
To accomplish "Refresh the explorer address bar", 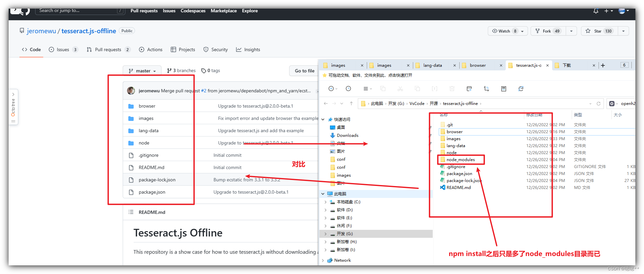I will pyautogui.click(x=599, y=104).
